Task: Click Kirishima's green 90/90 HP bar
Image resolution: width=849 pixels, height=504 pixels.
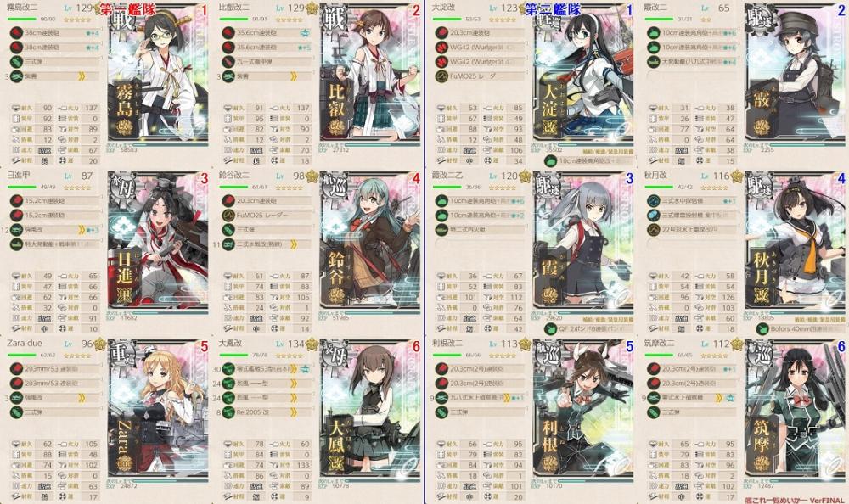Action: point(22,19)
